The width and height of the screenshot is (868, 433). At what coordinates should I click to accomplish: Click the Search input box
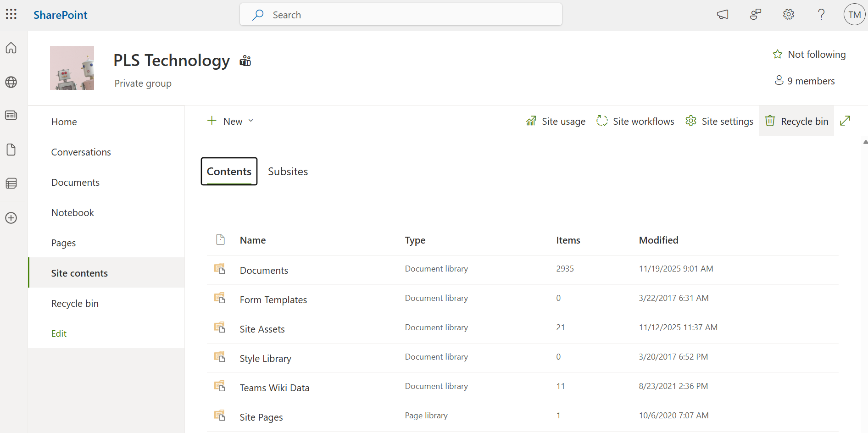point(401,15)
